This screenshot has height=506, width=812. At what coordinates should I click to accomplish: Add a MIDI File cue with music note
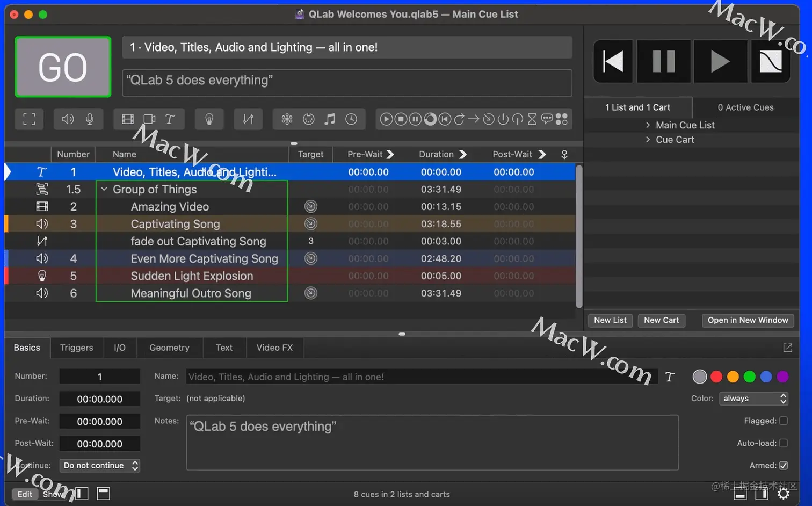click(330, 119)
